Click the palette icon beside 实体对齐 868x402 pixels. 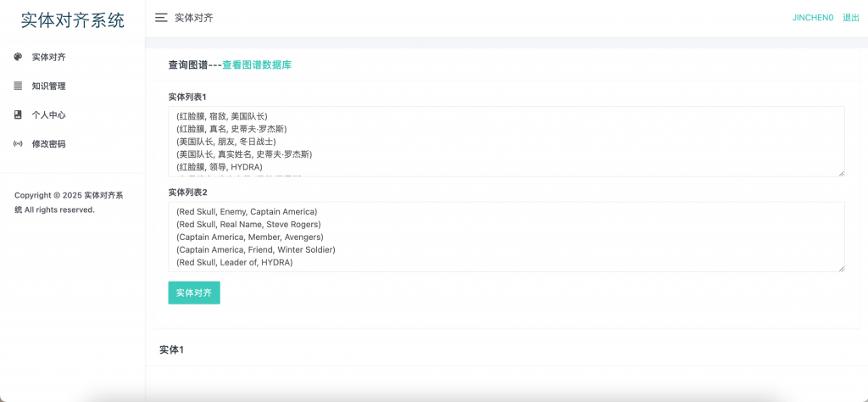tap(18, 57)
